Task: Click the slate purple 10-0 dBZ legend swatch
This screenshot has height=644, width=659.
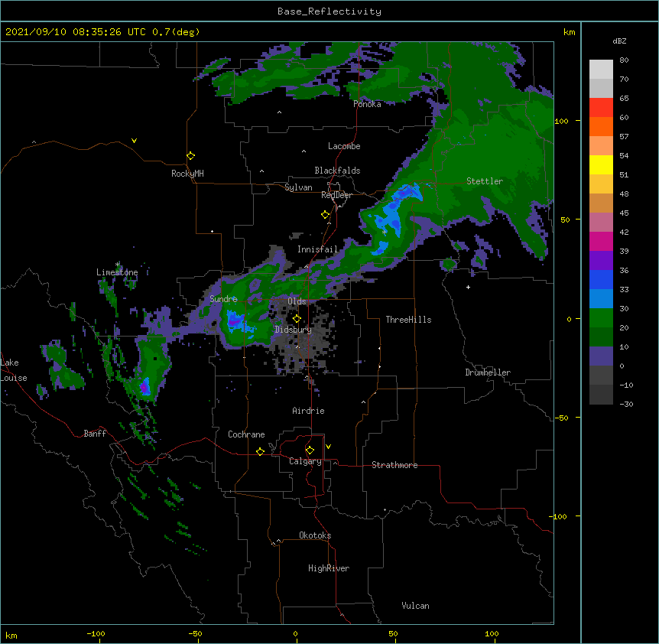Action: click(x=601, y=356)
